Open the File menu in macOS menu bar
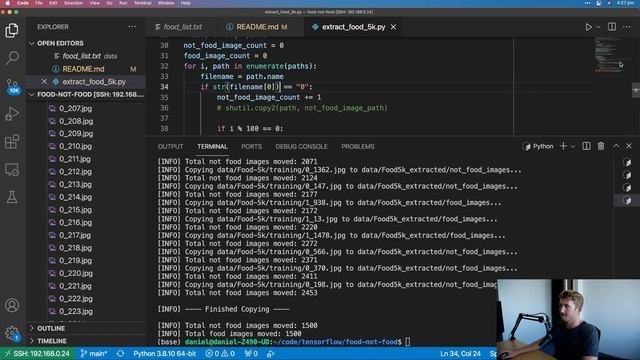 coord(39,3)
